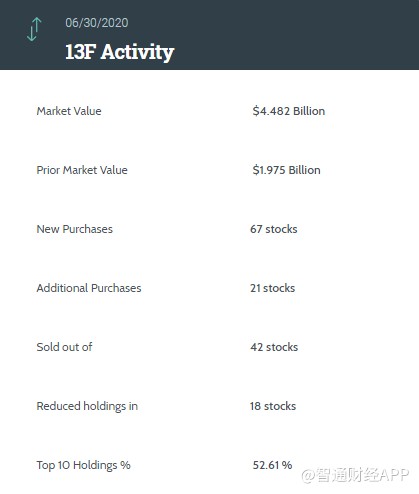The width and height of the screenshot is (419, 494).
Task: Click the $1.975 Billion value
Action: click(286, 170)
